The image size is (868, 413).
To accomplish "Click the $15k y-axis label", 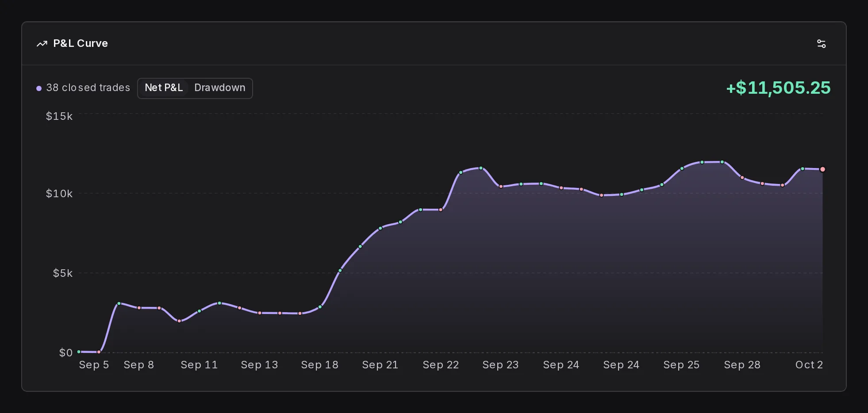I will (x=59, y=116).
